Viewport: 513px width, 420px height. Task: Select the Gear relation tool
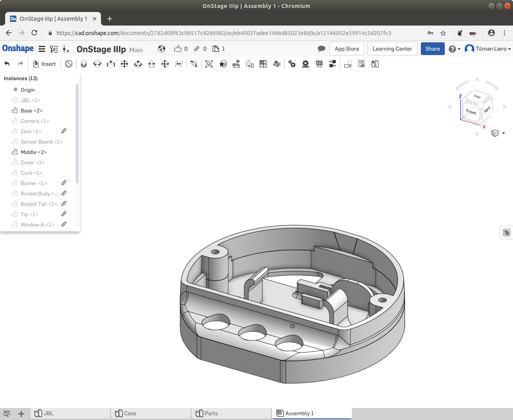coord(292,64)
